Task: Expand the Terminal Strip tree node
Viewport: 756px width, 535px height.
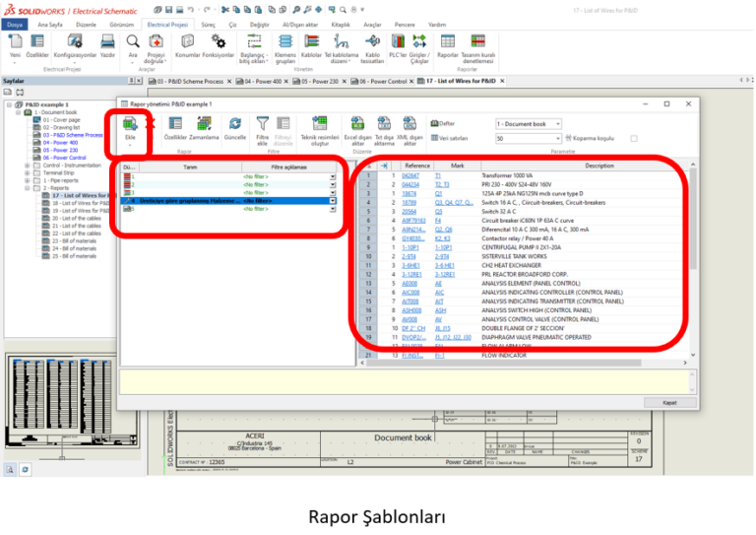Action: pyautogui.click(x=27, y=172)
